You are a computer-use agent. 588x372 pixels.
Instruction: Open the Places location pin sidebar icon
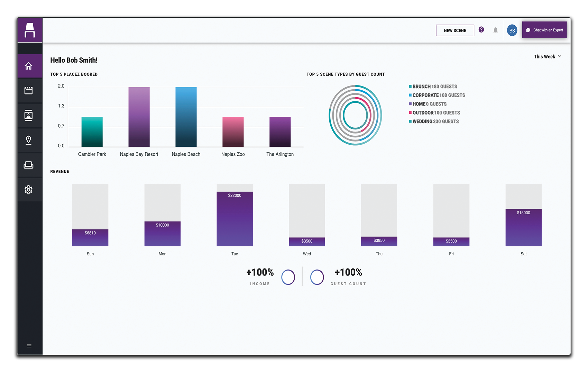point(29,140)
